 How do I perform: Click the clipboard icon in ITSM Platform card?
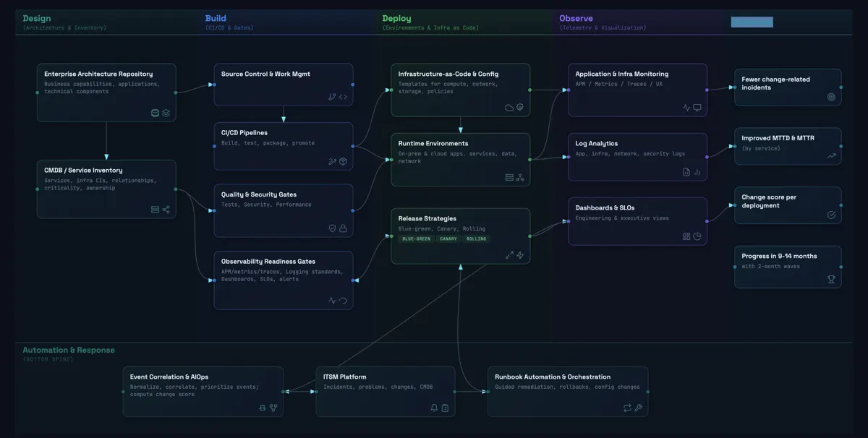click(x=445, y=408)
